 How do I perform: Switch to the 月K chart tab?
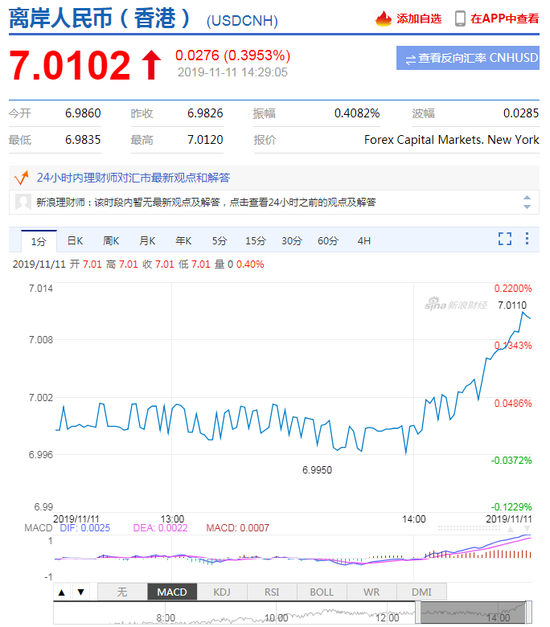[x=147, y=241]
